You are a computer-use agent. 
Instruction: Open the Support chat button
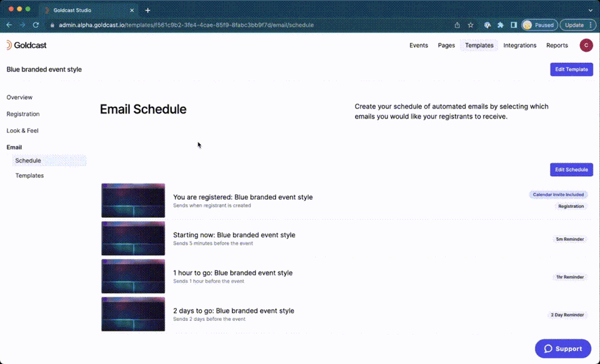pyautogui.click(x=563, y=348)
